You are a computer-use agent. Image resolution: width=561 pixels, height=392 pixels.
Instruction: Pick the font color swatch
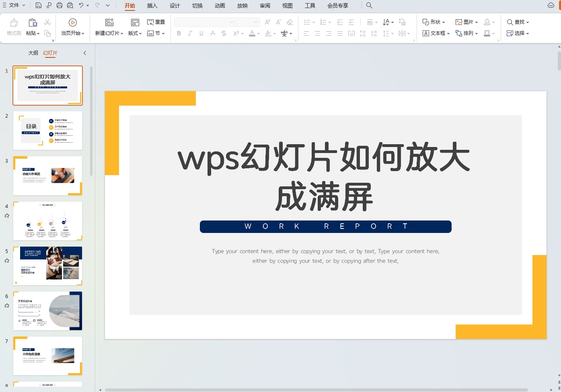[x=252, y=33]
